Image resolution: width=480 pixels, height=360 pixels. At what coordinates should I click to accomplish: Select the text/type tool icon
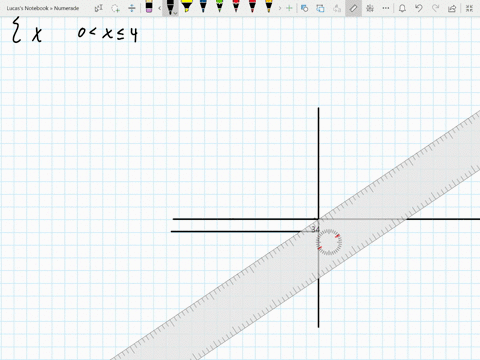98,8
